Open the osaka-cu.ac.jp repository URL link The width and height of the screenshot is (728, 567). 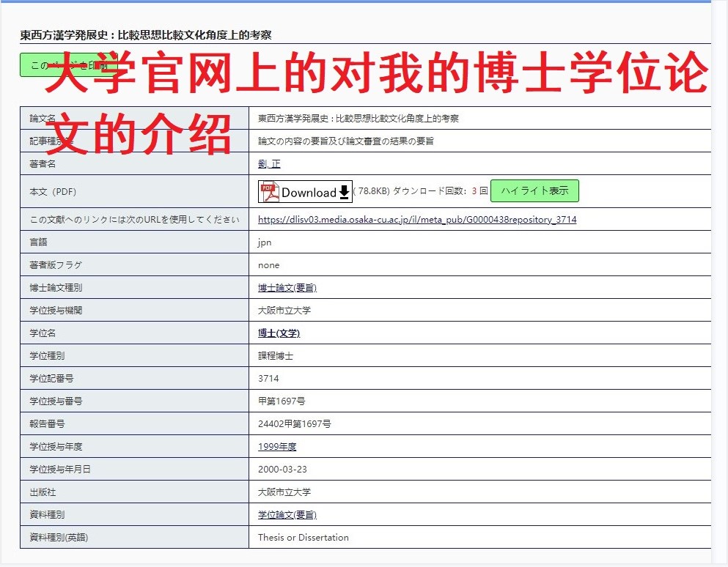(x=417, y=219)
